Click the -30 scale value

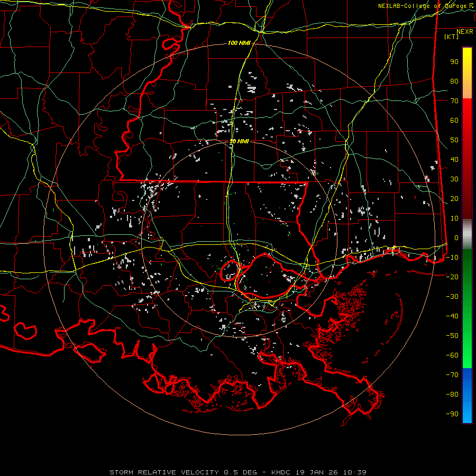click(x=452, y=297)
